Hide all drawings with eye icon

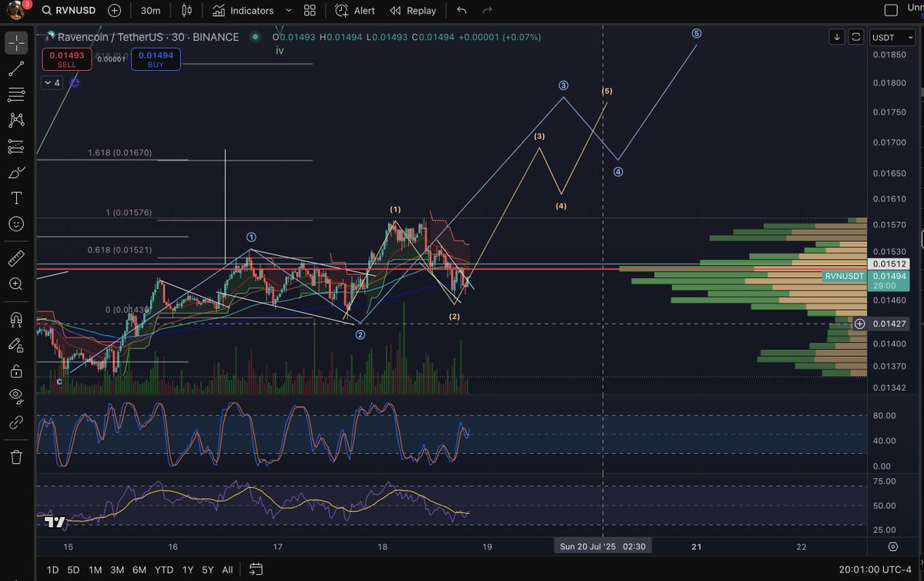click(16, 396)
